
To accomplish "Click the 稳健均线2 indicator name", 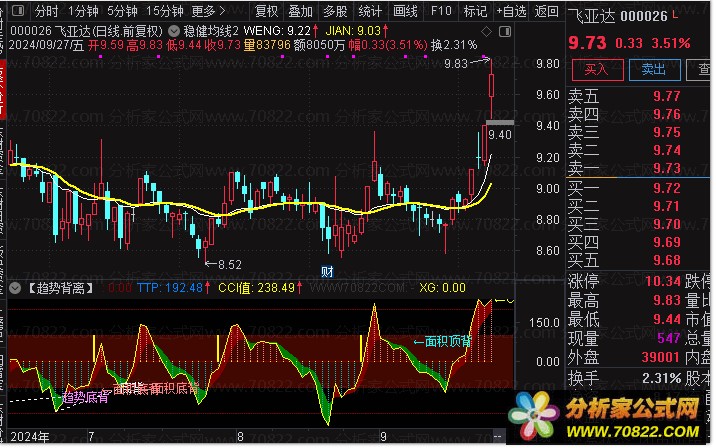I will pos(211,31).
